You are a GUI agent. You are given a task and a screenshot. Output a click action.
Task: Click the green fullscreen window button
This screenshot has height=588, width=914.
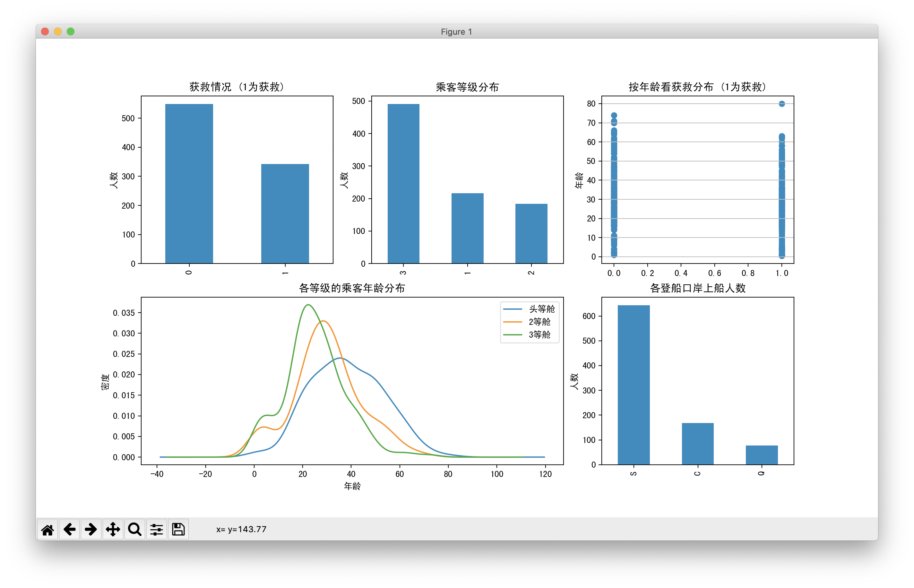click(x=71, y=31)
